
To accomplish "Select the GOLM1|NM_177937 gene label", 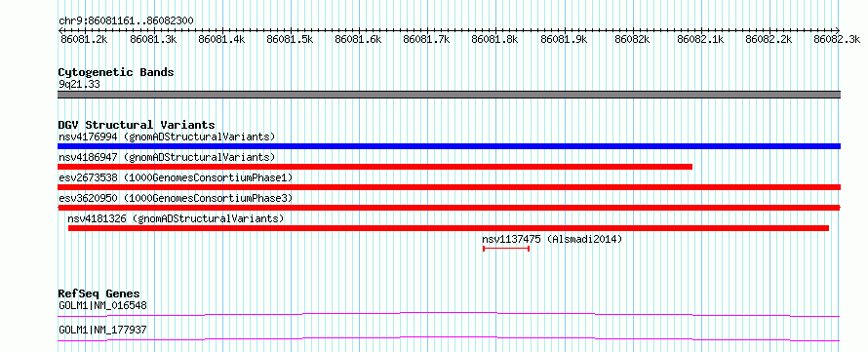I will click(x=102, y=331).
